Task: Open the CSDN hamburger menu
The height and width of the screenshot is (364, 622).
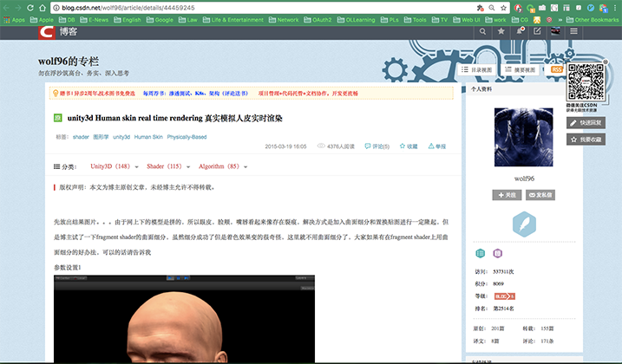Action: [x=573, y=31]
